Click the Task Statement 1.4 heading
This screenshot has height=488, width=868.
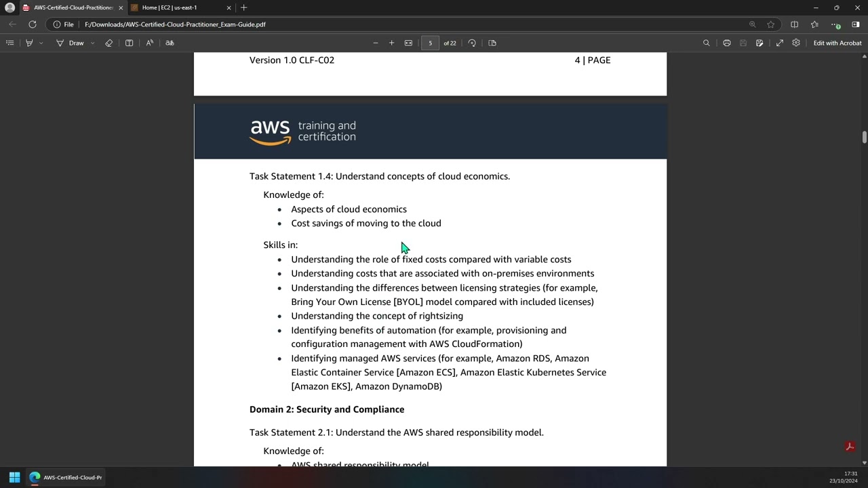[x=380, y=176]
